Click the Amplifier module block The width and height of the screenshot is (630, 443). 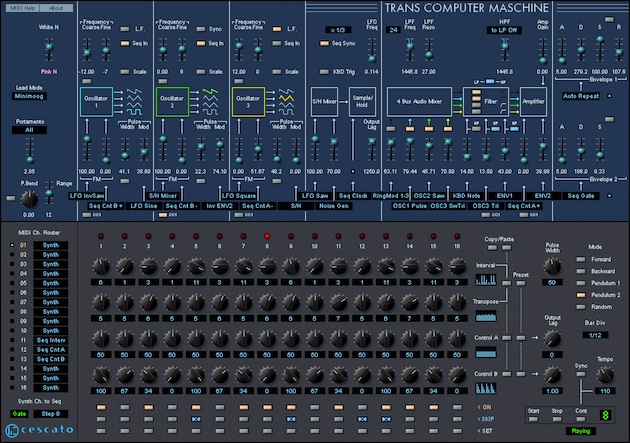[x=533, y=102]
